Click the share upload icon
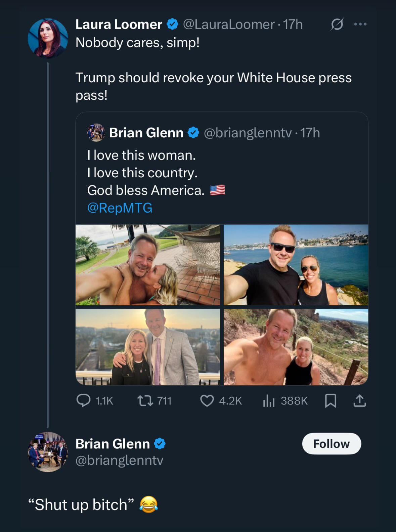The height and width of the screenshot is (532, 396). coord(359,400)
